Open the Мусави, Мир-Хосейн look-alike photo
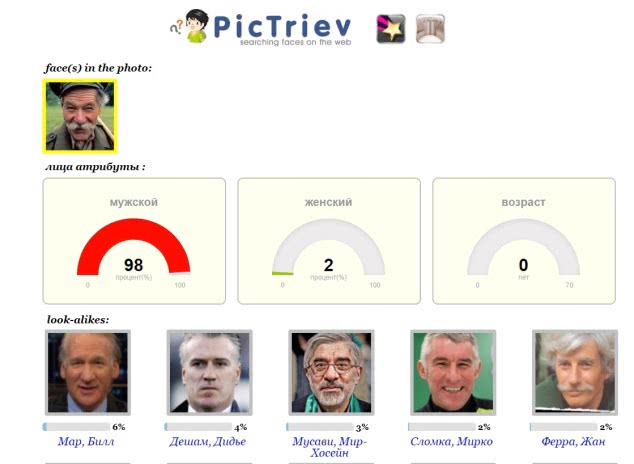Viewport: 634px width, 464px height. click(x=331, y=372)
